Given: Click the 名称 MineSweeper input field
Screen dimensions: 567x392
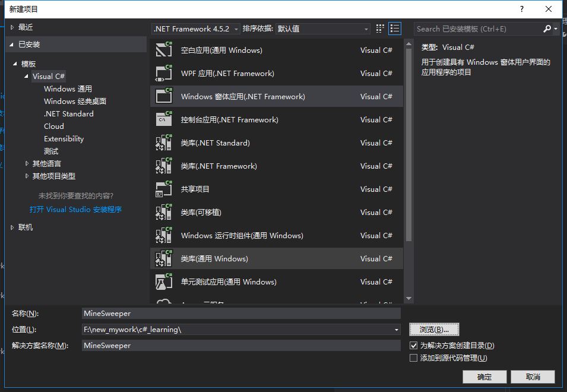Looking at the screenshot, I should click(241, 314).
